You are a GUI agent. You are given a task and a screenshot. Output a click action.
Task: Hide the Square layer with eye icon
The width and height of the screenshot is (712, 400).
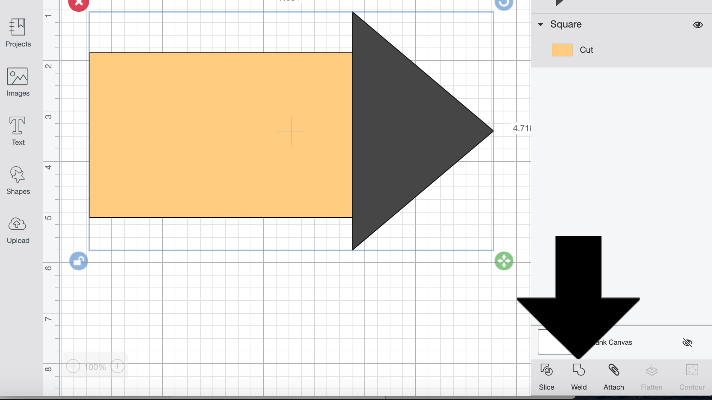point(698,25)
